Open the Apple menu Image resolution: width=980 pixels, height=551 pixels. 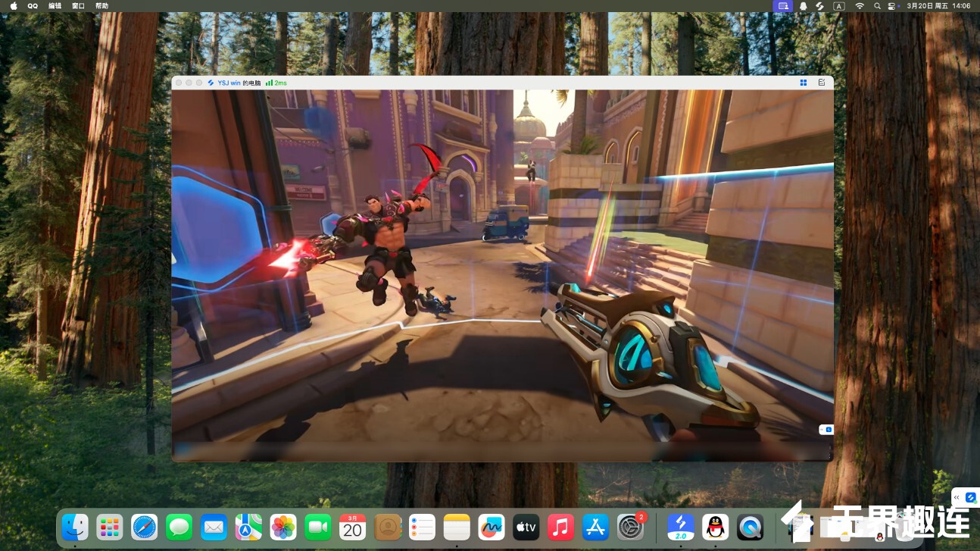13,5
